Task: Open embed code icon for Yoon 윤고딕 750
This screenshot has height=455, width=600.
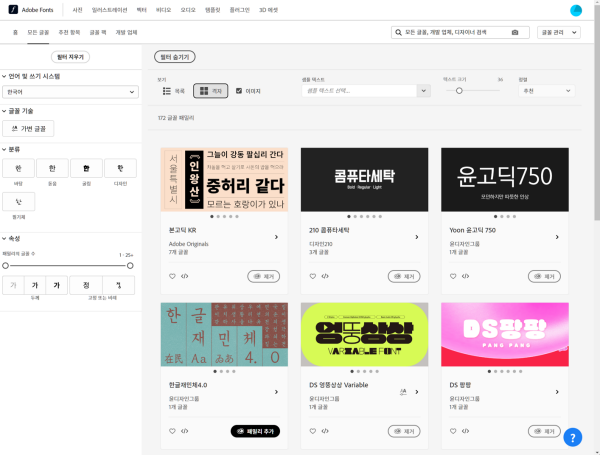Action: click(465, 276)
